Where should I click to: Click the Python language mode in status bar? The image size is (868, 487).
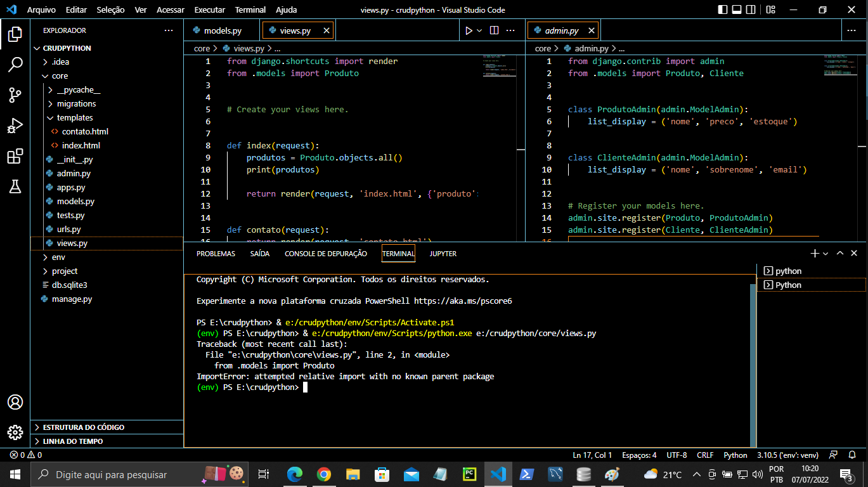[735, 455]
